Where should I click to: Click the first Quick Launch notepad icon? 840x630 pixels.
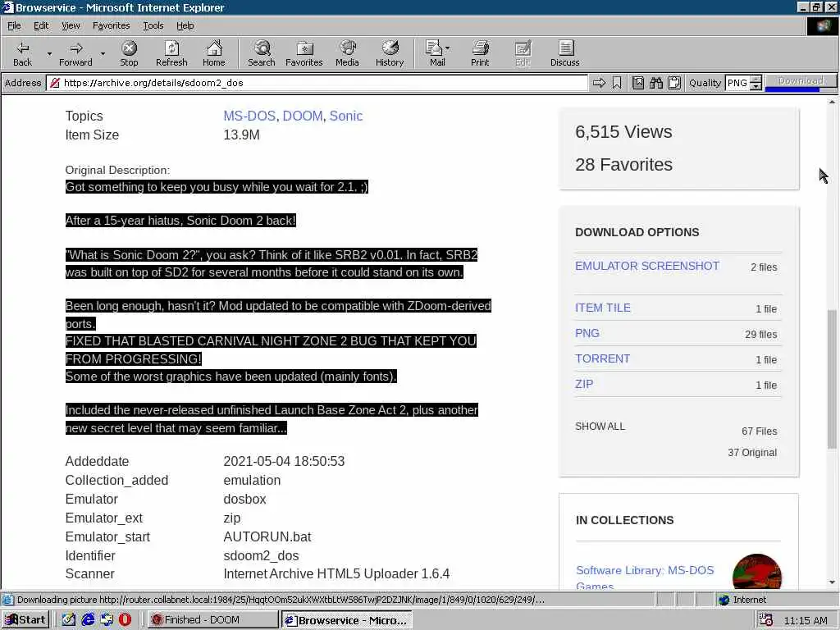tap(69, 620)
